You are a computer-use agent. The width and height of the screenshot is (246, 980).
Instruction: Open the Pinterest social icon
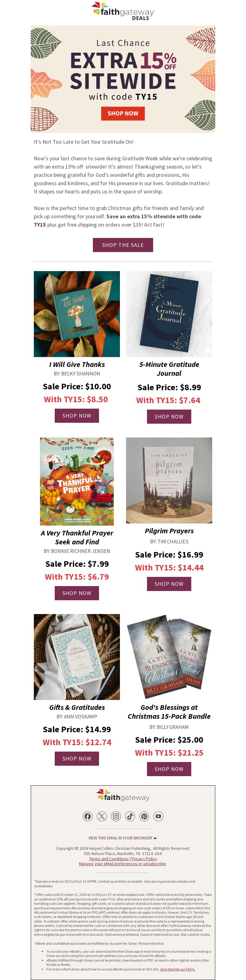pyautogui.click(x=144, y=816)
